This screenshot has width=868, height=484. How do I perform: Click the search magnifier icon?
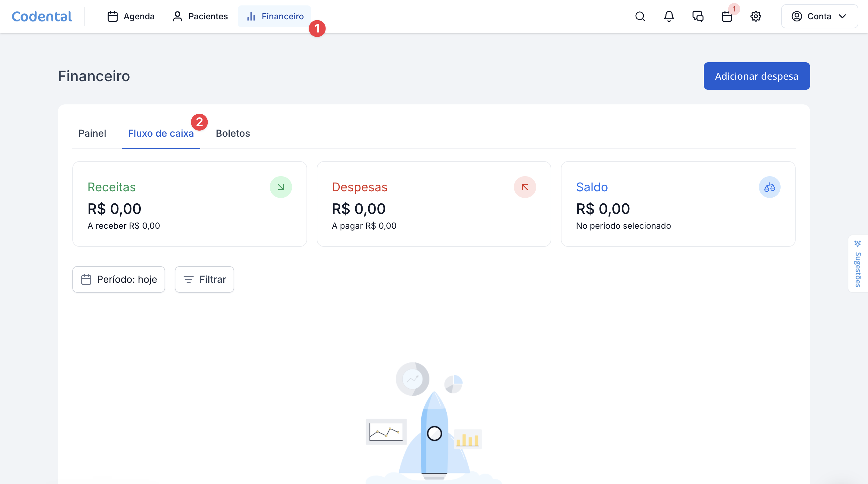pyautogui.click(x=640, y=16)
